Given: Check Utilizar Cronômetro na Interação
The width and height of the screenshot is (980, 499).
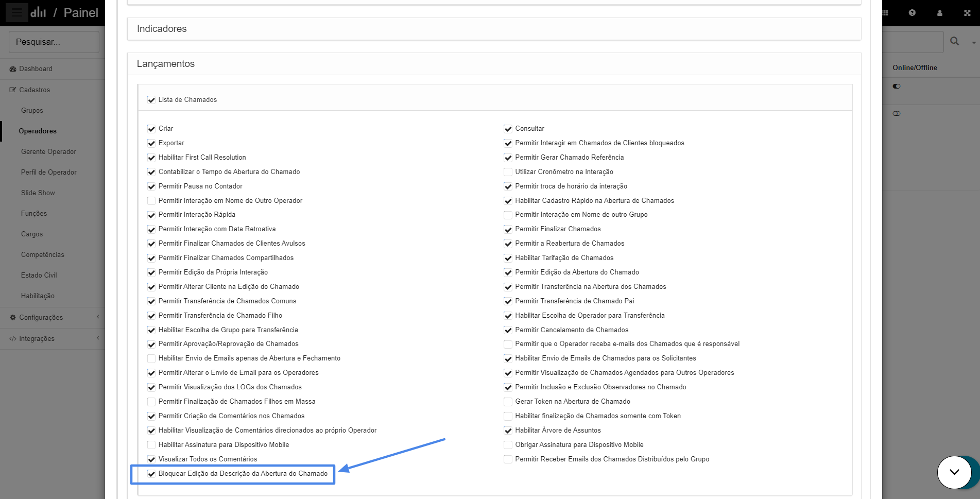Looking at the screenshot, I should point(508,172).
